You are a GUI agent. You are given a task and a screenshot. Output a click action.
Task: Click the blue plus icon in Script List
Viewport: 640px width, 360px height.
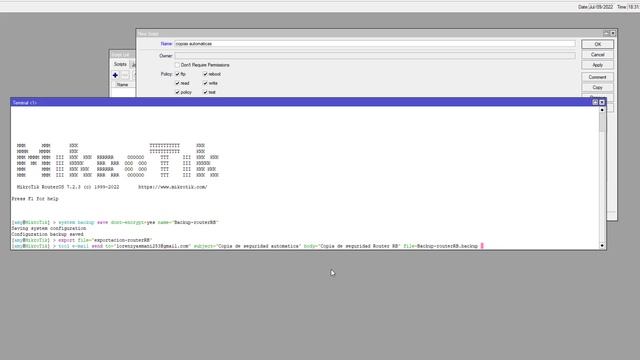[115, 75]
